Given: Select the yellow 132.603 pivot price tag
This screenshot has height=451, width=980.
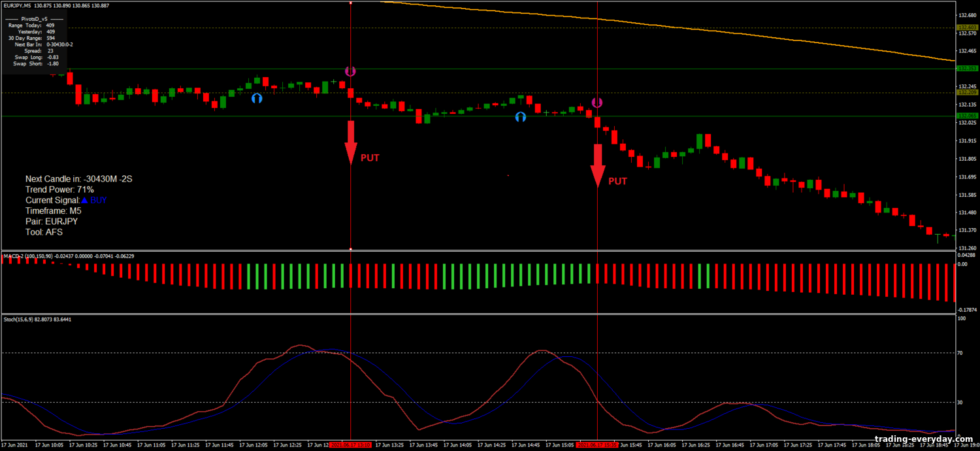Looking at the screenshot, I should pos(966,27).
